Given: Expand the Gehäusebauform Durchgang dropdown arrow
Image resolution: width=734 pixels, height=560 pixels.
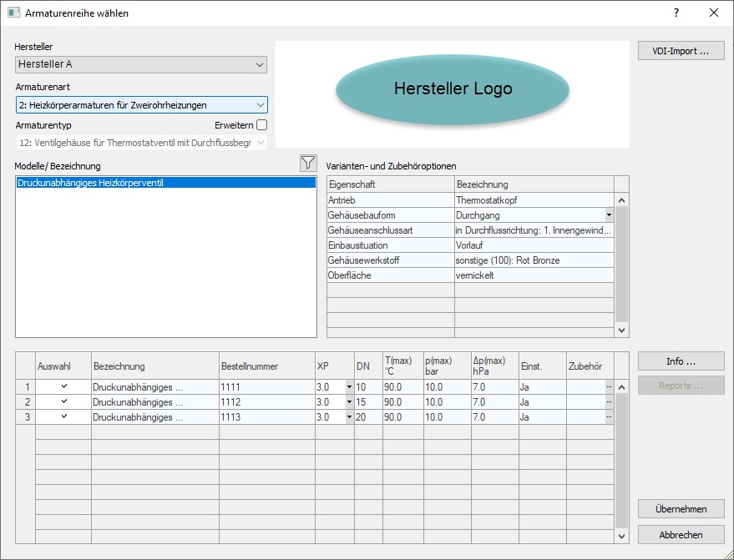Looking at the screenshot, I should (x=609, y=215).
